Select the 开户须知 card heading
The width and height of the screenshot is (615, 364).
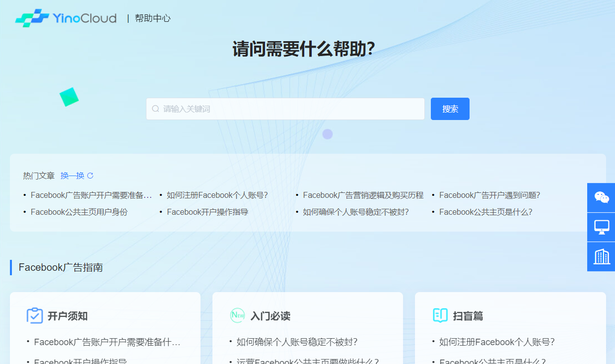tap(68, 316)
